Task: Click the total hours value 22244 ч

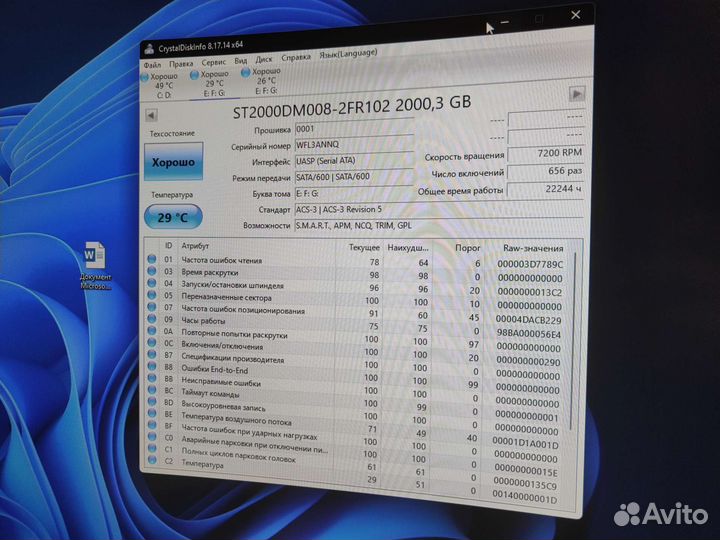Action: point(545,189)
